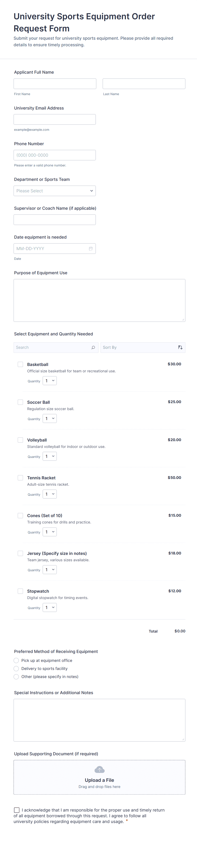The height and width of the screenshot is (868, 197).
Task: Choose Pick up at equipment office
Action: click(x=16, y=660)
